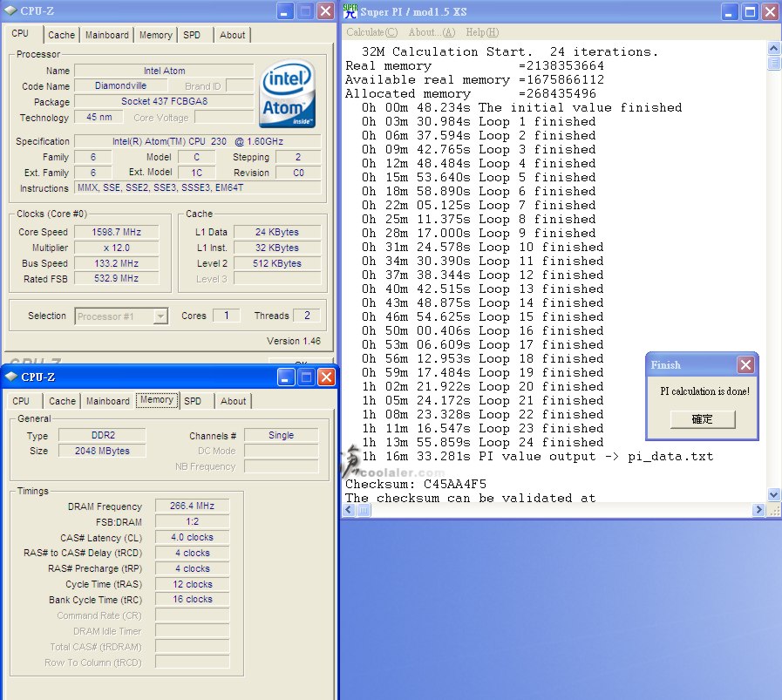Click the Single channels value
This screenshot has width=782, height=700.
(x=282, y=435)
